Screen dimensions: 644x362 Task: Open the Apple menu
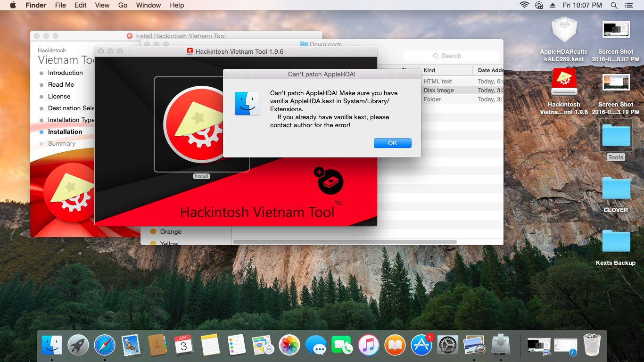tap(13, 5)
